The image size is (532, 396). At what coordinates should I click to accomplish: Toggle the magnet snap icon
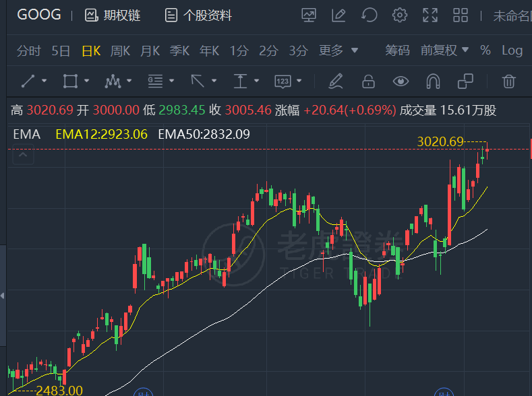click(434, 81)
